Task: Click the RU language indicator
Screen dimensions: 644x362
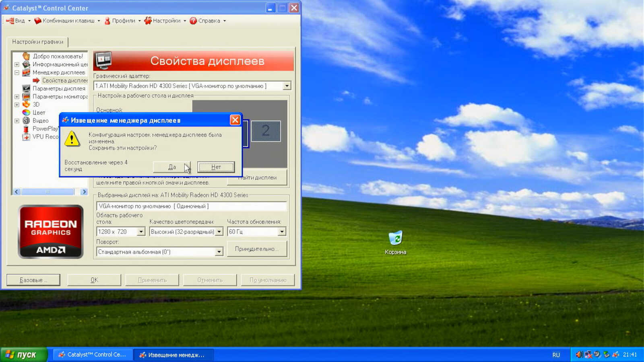Action: click(x=556, y=355)
